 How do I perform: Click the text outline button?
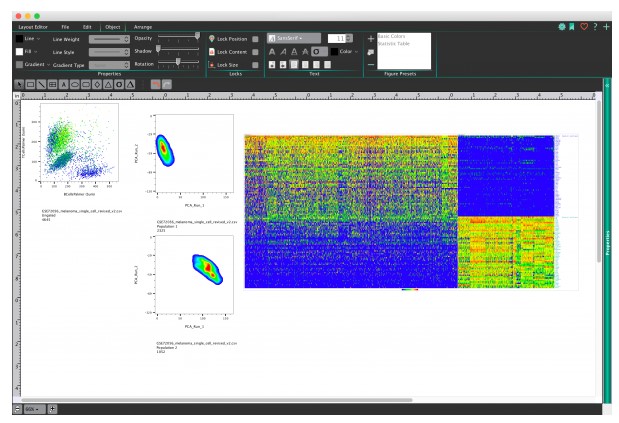click(319, 52)
